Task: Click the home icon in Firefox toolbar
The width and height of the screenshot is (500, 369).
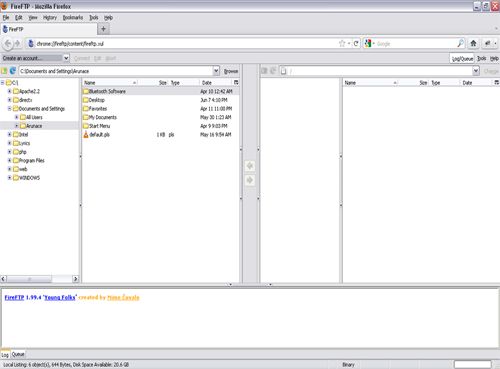Action: tap(473, 43)
